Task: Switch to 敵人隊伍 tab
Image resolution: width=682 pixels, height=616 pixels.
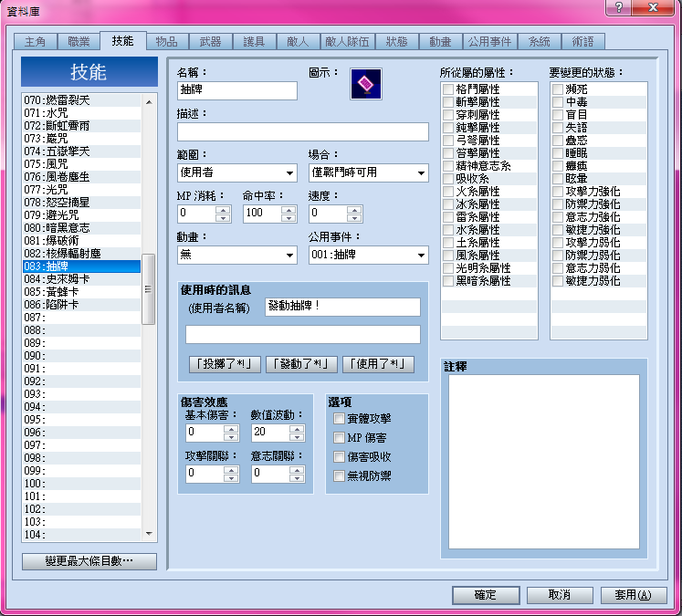Action: (347, 42)
